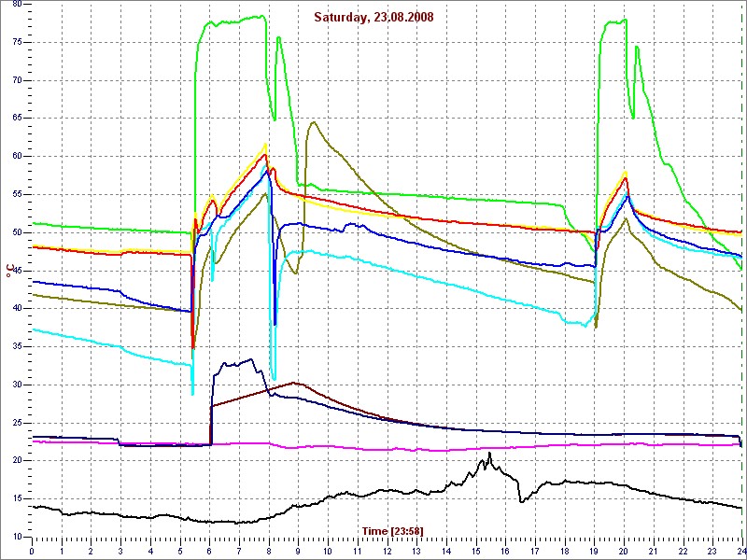The image size is (747, 560).
Task: Click hour label "5" on time axis
Action: [180, 550]
